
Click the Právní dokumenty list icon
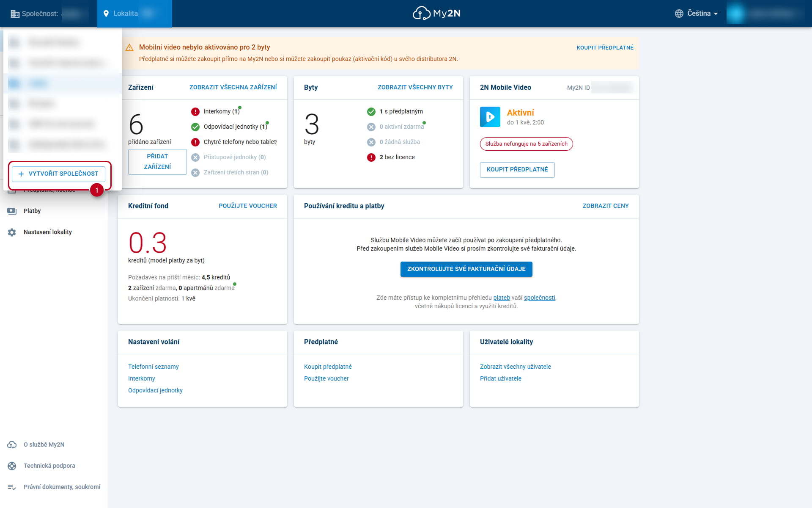pyautogui.click(x=12, y=487)
